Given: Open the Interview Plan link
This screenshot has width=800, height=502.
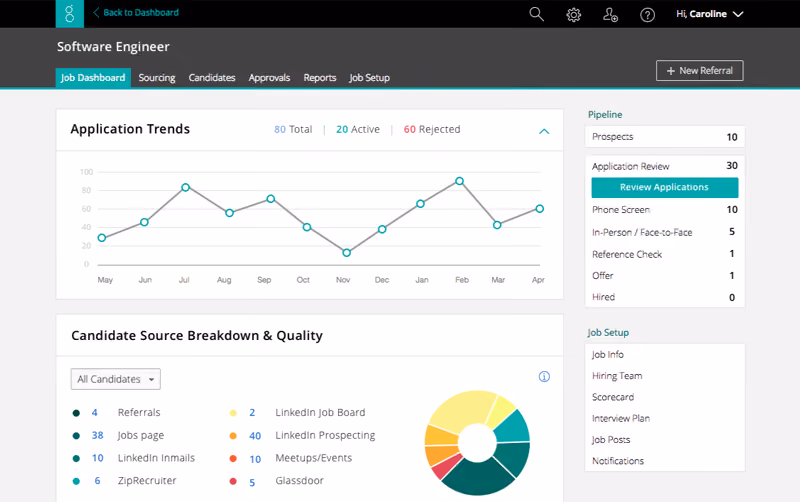Looking at the screenshot, I should tap(621, 418).
